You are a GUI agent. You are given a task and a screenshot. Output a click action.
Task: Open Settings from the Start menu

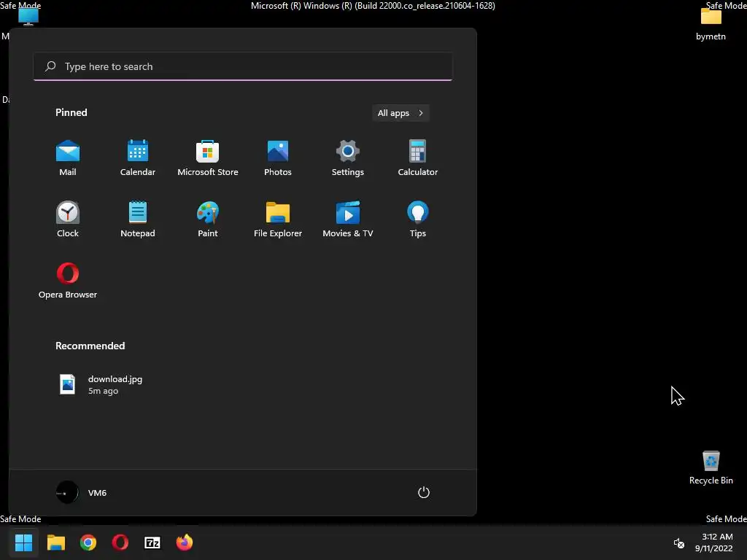348,158
